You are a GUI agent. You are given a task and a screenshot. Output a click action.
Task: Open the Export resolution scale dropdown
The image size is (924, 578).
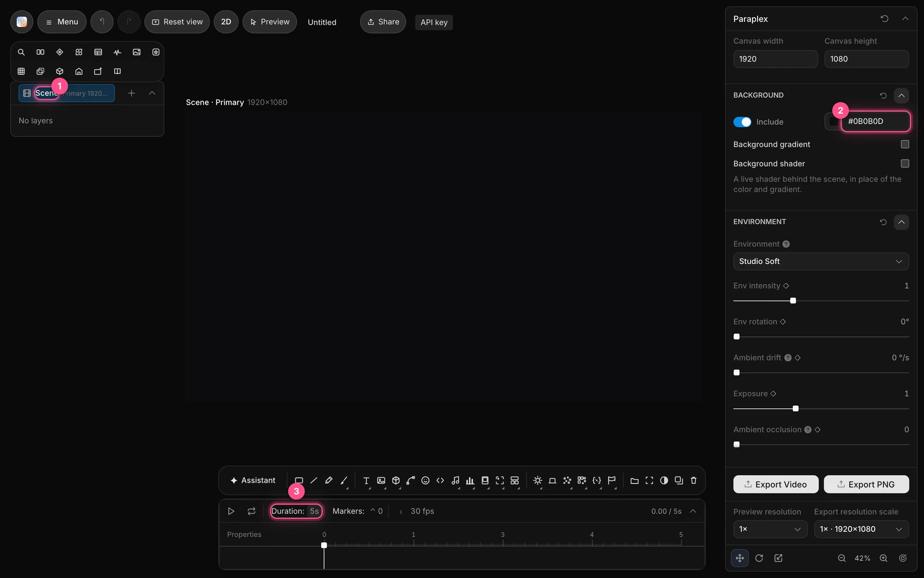(861, 529)
